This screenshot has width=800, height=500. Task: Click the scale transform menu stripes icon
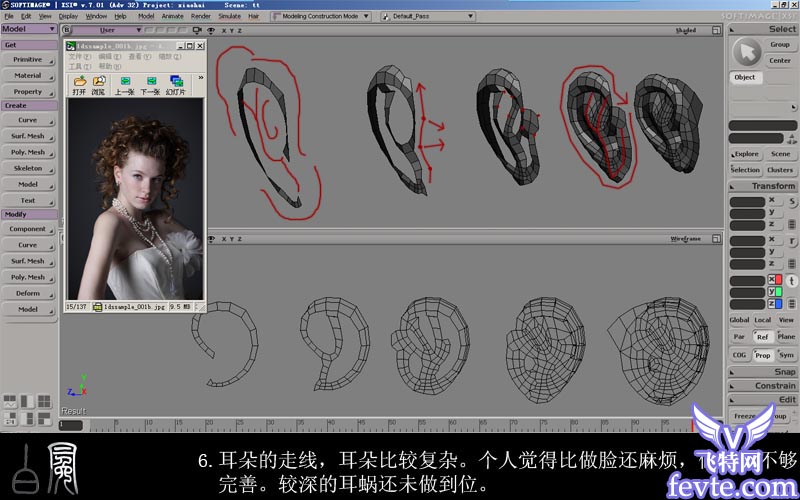[792, 224]
